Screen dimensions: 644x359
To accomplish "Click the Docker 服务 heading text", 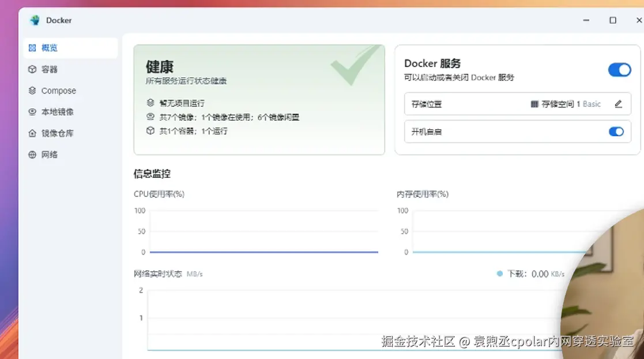I will (432, 63).
